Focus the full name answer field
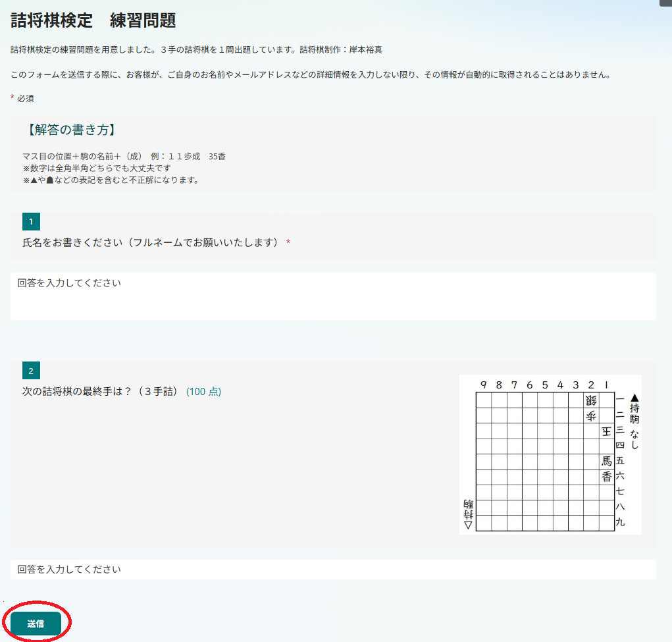Image resolution: width=672 pixels, height=642 pixels. tap(333, 296)
